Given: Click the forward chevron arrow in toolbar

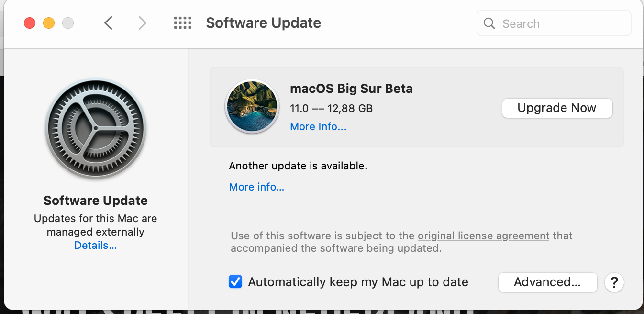Looking at the screenshot, I should point(142,23).
